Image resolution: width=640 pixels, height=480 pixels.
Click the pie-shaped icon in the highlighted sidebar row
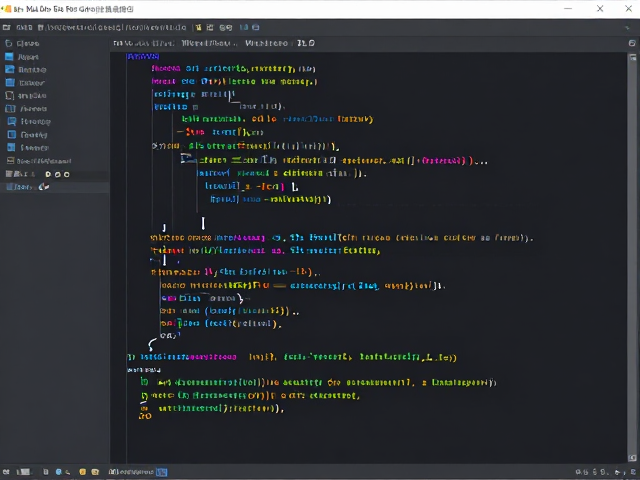coord(44,187)
